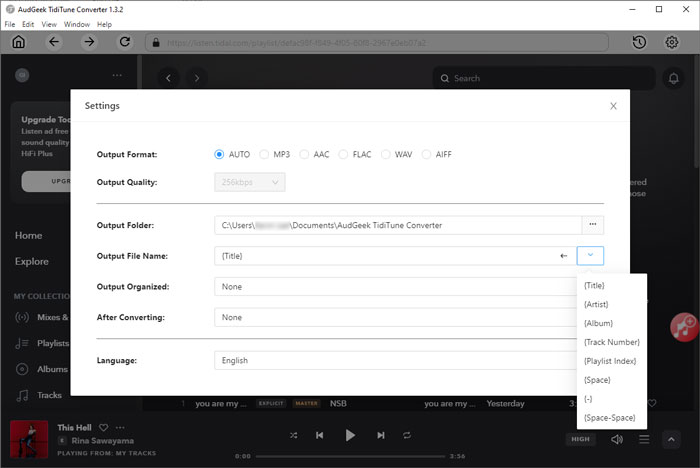Viewport: 700px width, 468px height.
Task: Open the Output Organized dropdown
Action: point(396,287)
